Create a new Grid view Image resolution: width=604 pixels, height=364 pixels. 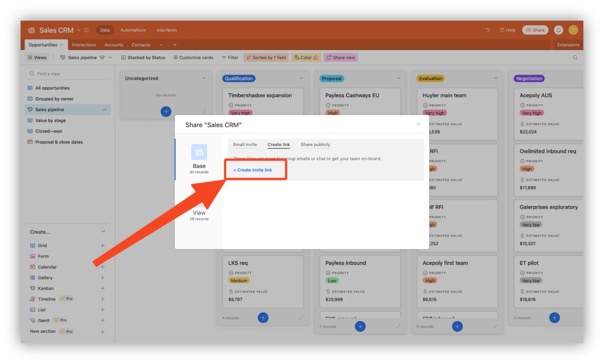(x=102, y=246)
